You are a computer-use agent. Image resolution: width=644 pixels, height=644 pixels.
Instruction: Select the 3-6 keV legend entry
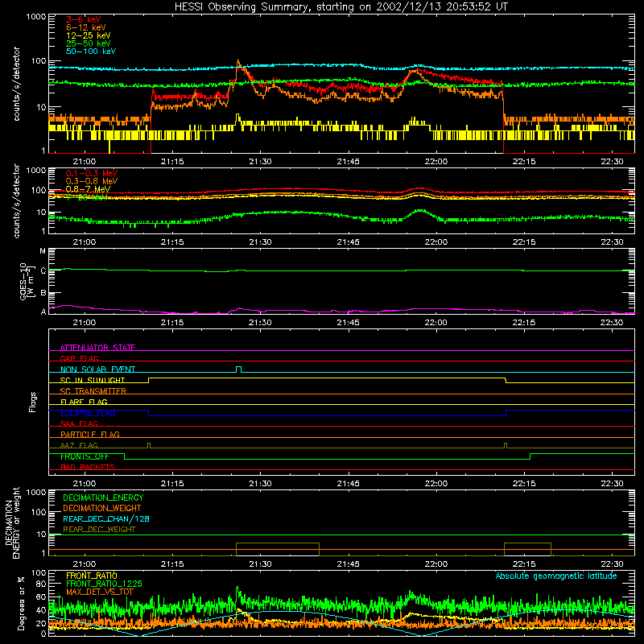[84, 19]
